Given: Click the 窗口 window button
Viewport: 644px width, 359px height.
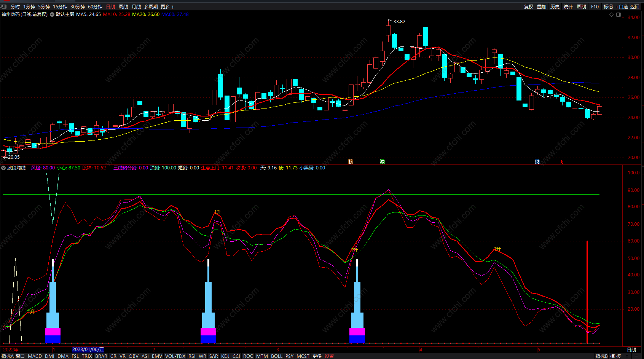Looking at the screenshot, I should point(20,356).
